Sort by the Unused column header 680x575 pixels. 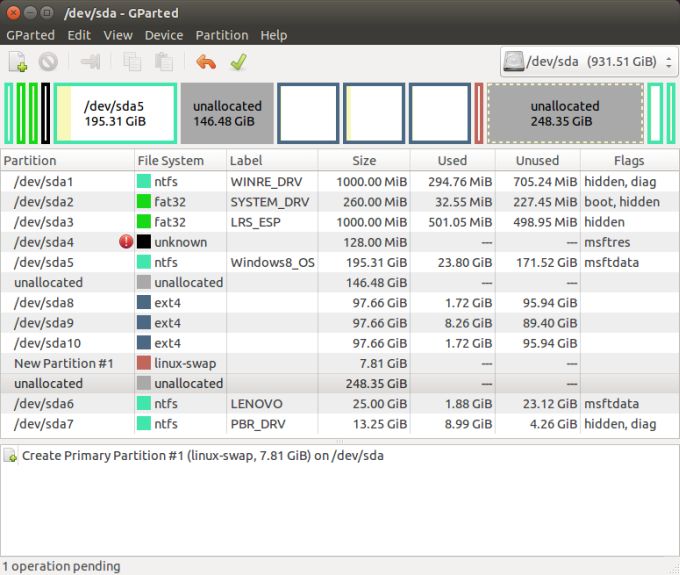[538, 160]
